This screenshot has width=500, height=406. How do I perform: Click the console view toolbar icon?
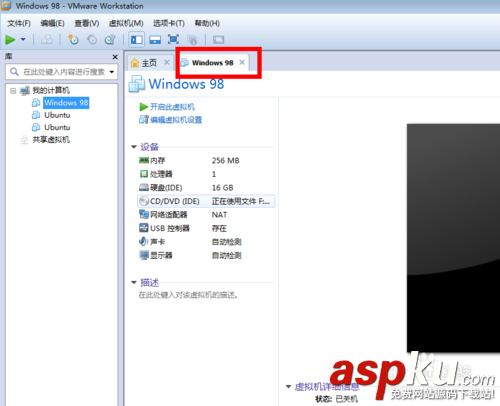point(218,40)
